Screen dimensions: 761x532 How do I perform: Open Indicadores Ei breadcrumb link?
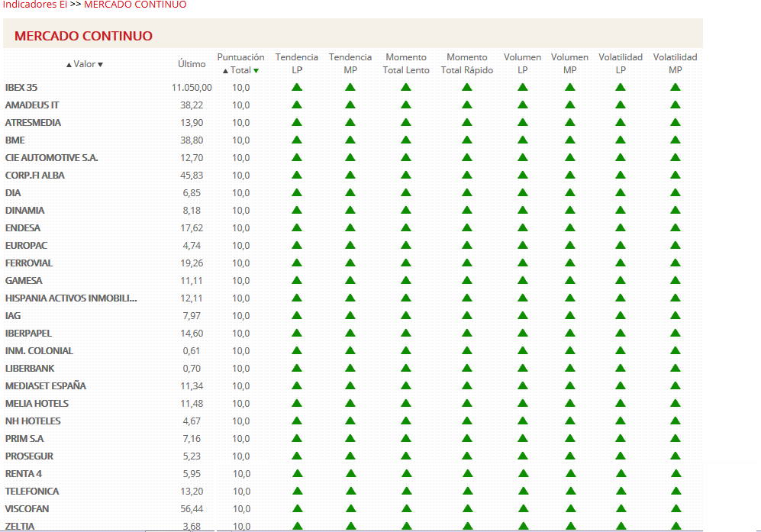35,5
